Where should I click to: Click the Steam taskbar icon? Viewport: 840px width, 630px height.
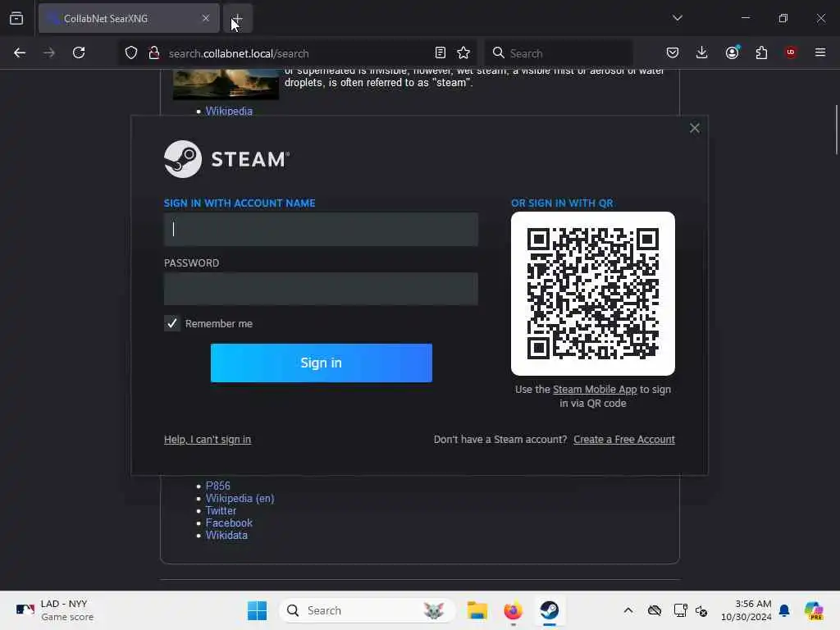[550, 610]
